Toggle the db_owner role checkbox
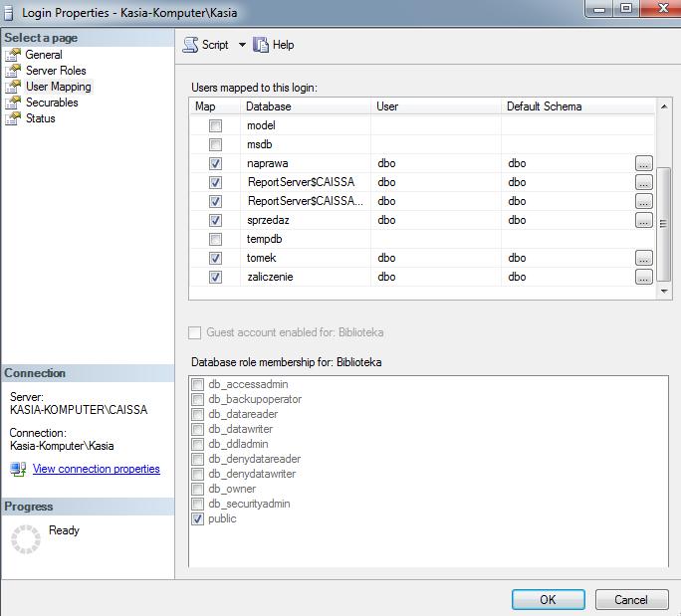This screenshot has width=681, height=616. [197, 490]
